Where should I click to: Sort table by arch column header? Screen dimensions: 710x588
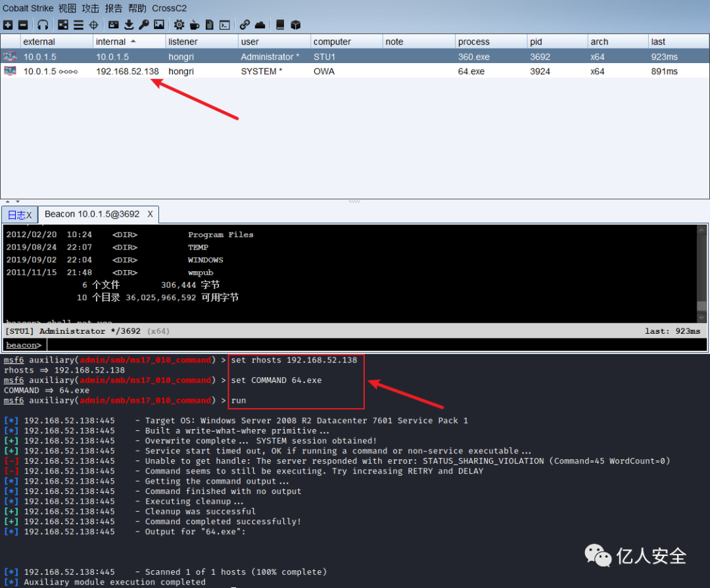pos(618,41)
